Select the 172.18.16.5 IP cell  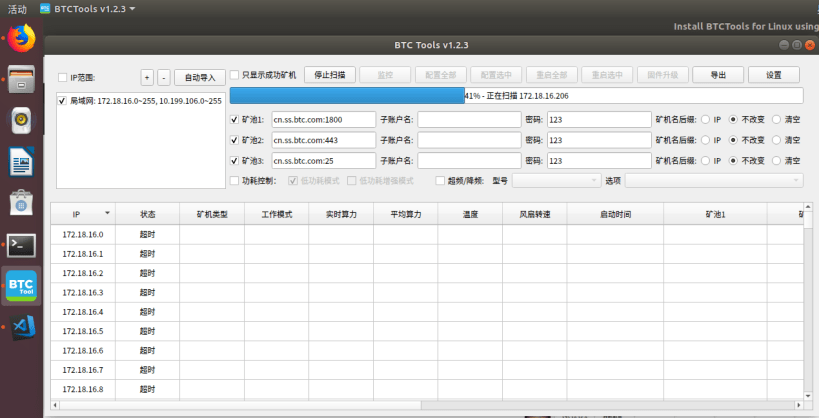click(83, 331)
